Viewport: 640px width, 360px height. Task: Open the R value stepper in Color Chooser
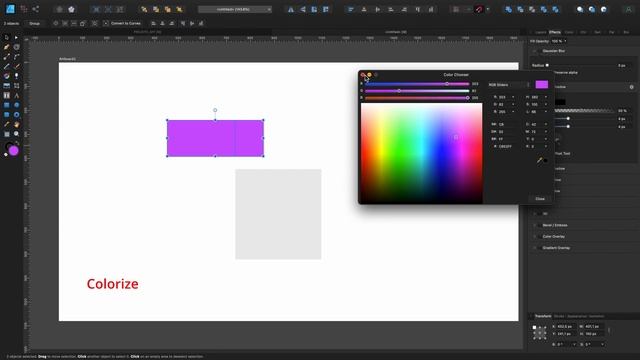point(513,97)
